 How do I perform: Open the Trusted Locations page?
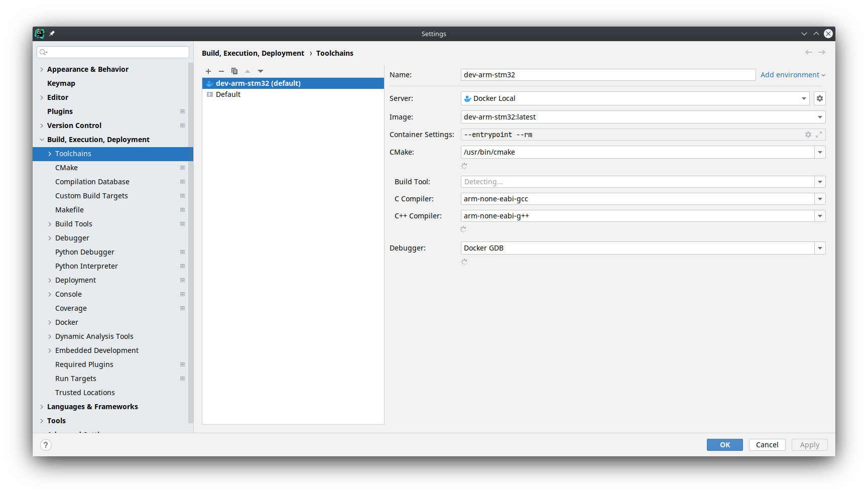(85, 393)
